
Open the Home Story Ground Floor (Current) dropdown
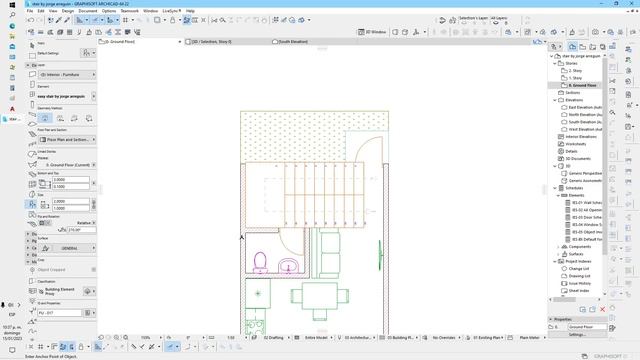tap(67, 165)
